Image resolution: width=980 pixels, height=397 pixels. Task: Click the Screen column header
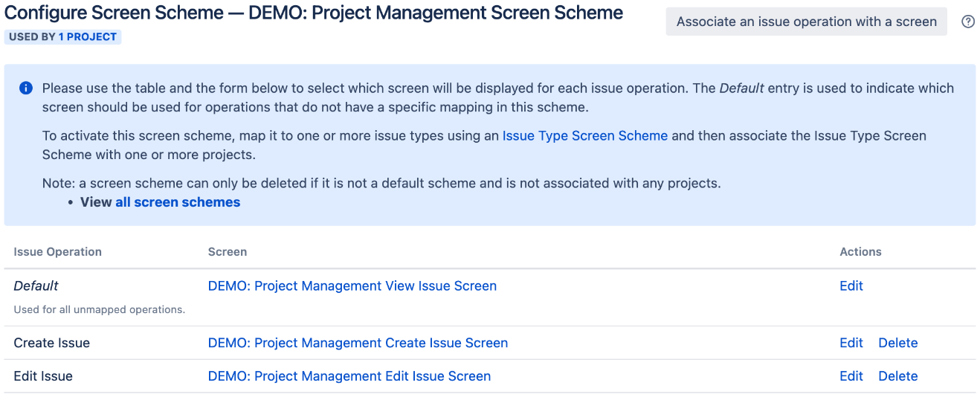pyautogui.click(x=228, y=252)
